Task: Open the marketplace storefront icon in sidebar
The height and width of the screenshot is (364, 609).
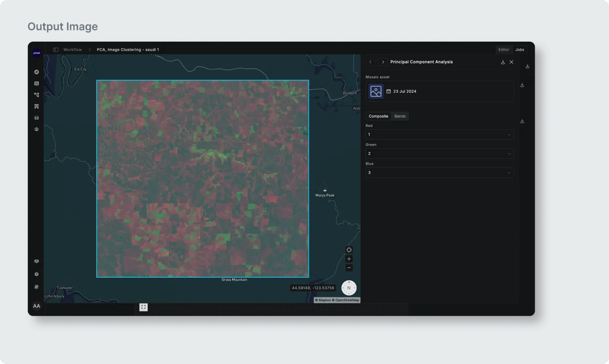Action: (36, 106)
